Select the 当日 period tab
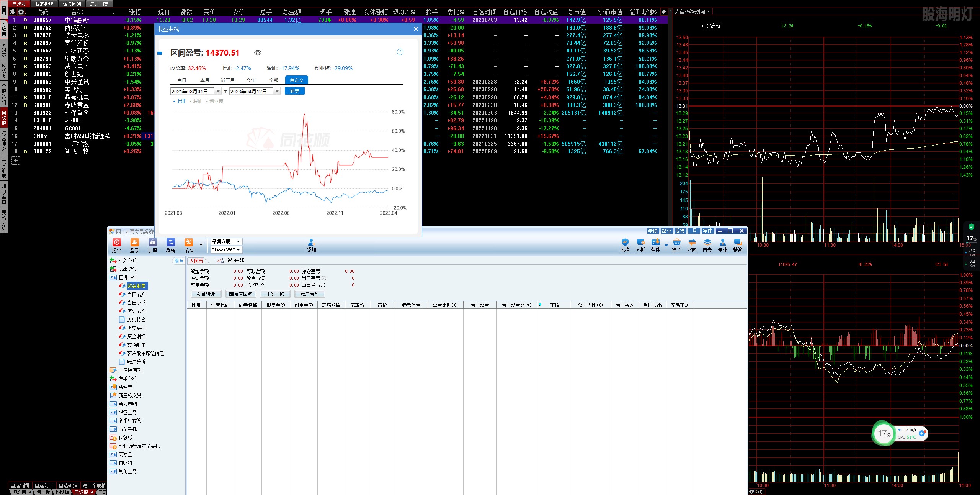The image size is (980, 495). [181, 80]
